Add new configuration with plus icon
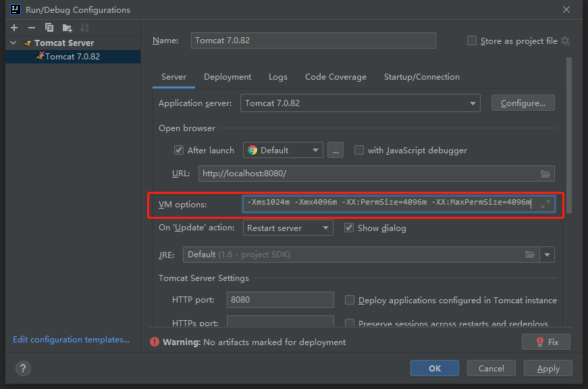Viewport: 588px width, 389px height. 14,28
